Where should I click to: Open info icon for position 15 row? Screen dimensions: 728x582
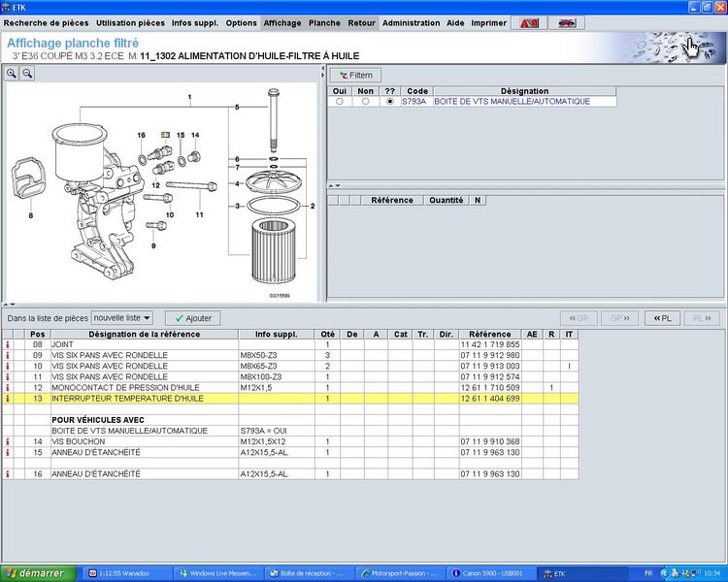tap(8, 452)
